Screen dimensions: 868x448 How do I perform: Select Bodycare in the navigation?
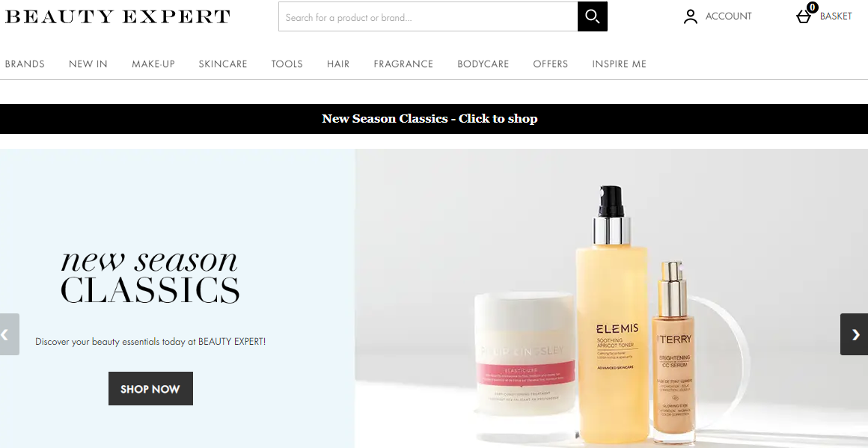coord(483,64)
